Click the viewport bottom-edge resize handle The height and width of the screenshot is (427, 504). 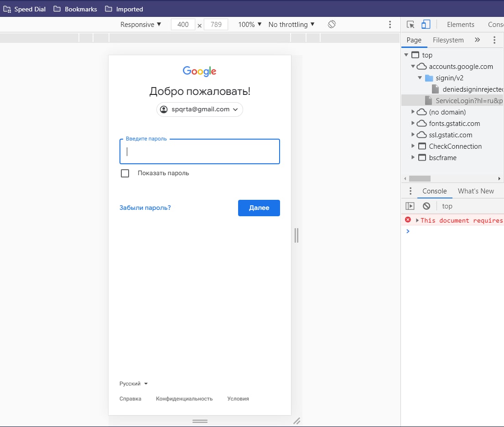pyautogui.click(x=200, y=421)
